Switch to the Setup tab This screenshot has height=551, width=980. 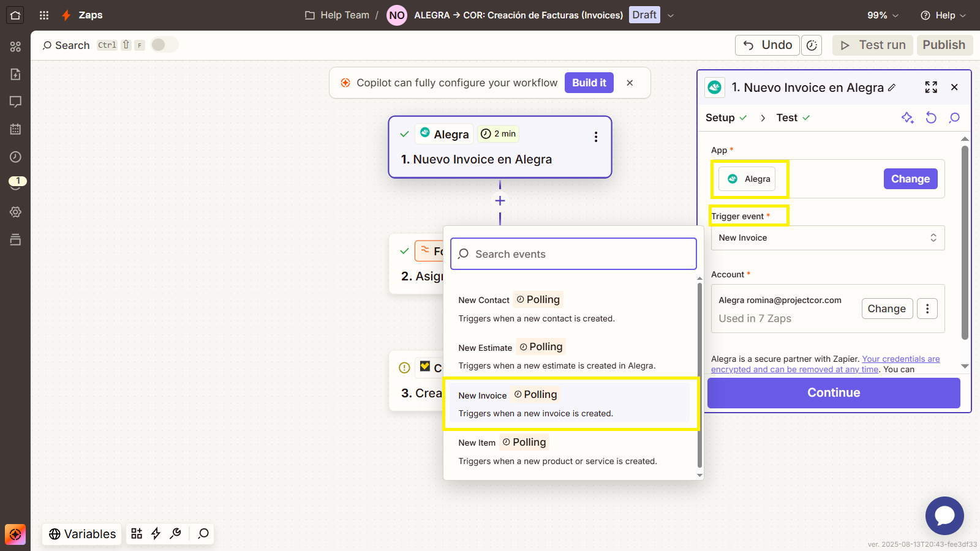click(x=726, y=118)
